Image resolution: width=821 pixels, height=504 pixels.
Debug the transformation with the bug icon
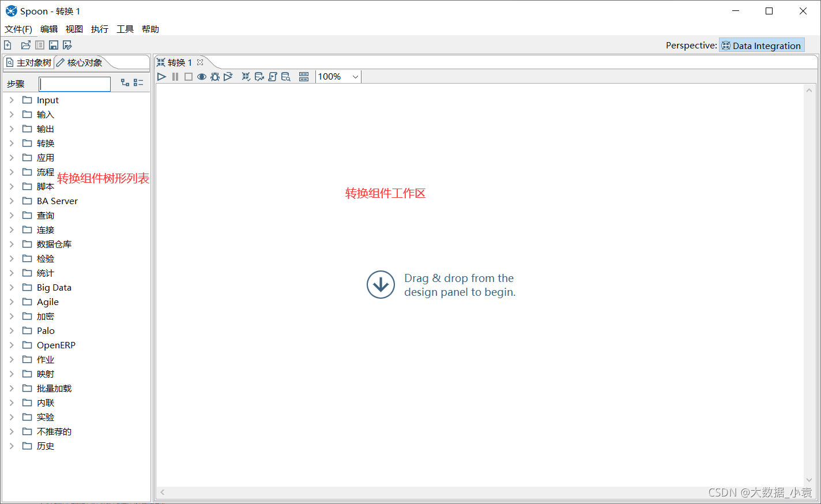(215, 77)
